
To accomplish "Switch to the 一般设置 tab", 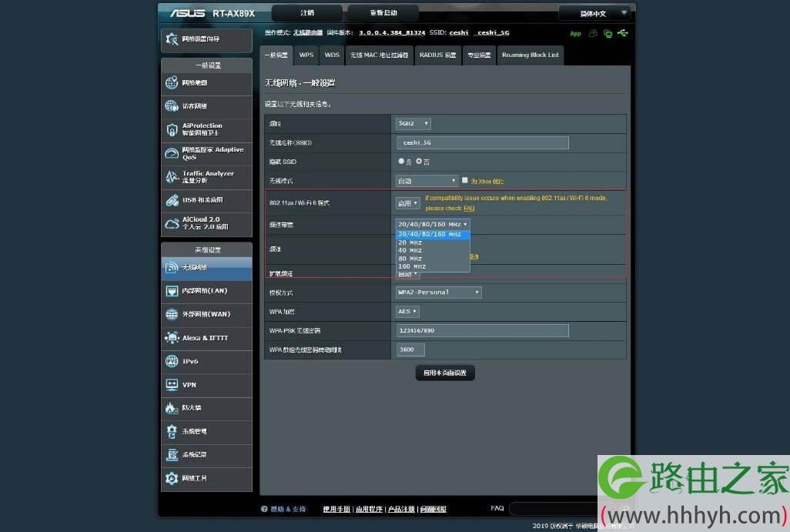I will (276, 55).
